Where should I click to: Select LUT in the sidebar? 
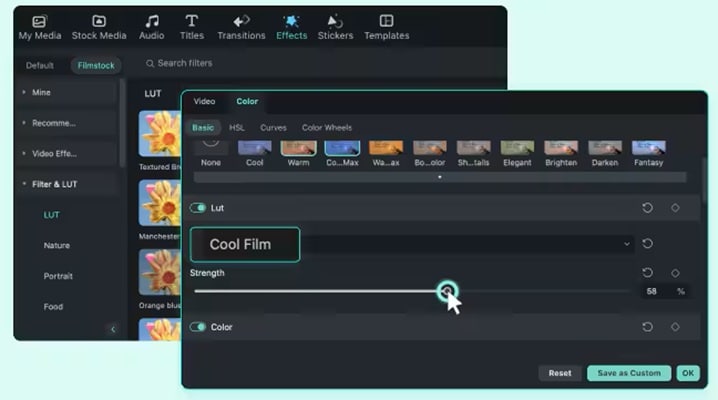tap(52, 215)
